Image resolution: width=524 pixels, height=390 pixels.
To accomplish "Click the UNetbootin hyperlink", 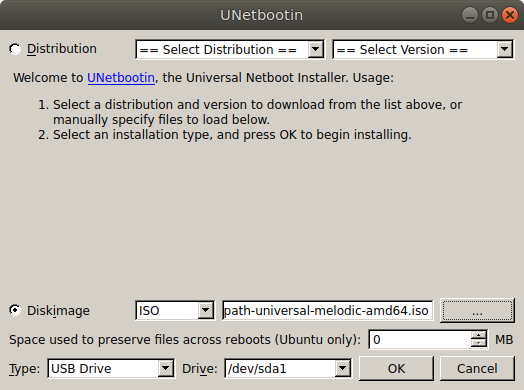I will coord(121,78).
